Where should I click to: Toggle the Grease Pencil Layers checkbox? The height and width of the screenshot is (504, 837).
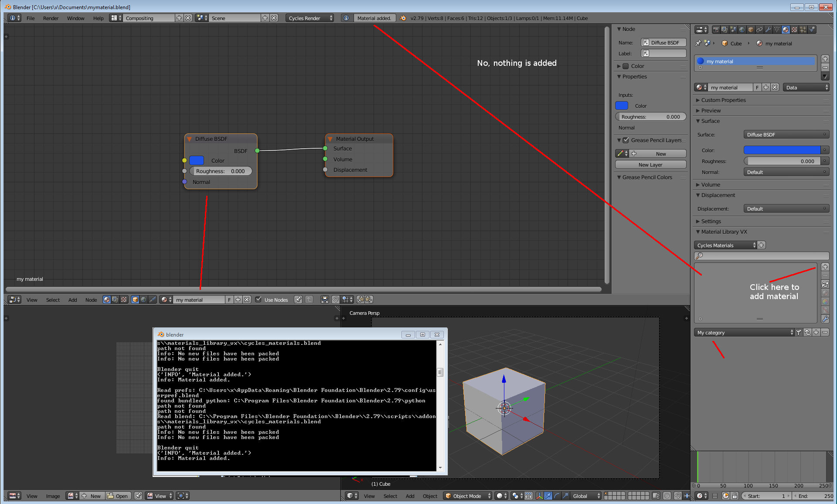(626, 140)
